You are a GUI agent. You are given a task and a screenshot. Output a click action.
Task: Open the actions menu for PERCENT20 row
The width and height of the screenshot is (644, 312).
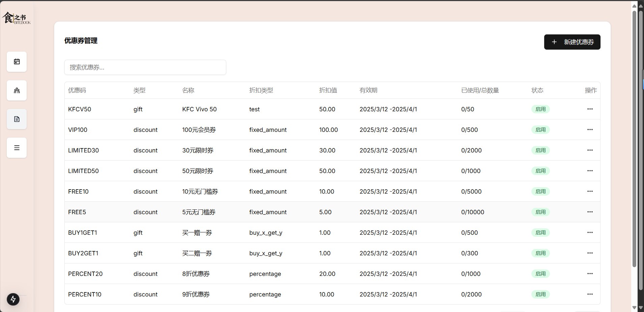(x=590, y=274)
